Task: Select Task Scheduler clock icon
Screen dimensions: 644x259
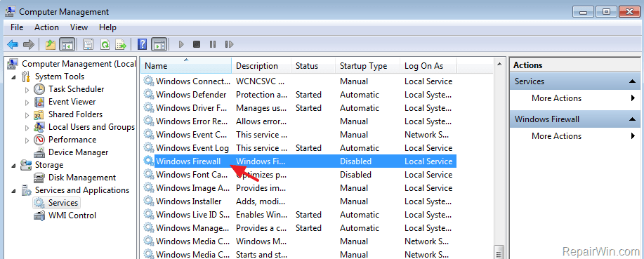Action: pyautogui.click(x=39, y=89)
